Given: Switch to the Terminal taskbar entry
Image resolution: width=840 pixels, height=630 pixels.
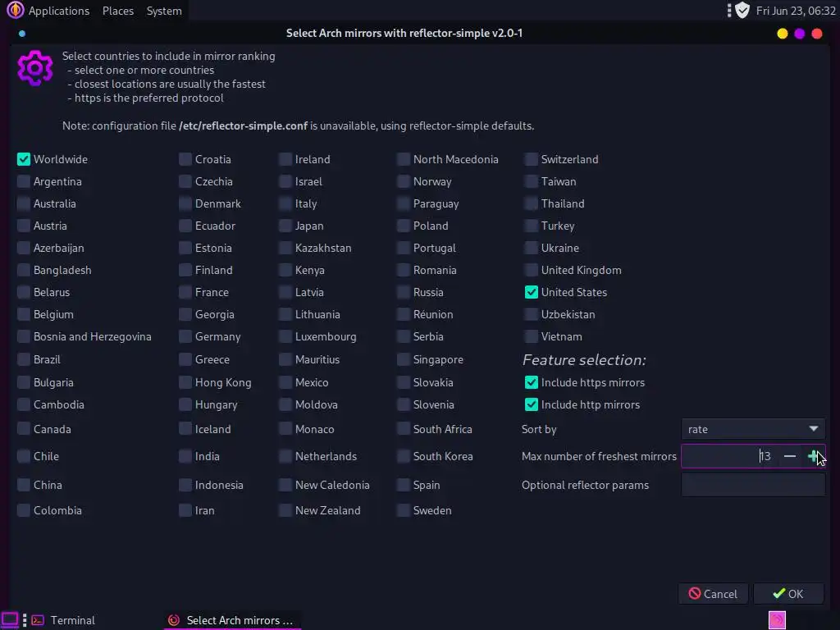Looking at the screenshot, I should 63,620.
